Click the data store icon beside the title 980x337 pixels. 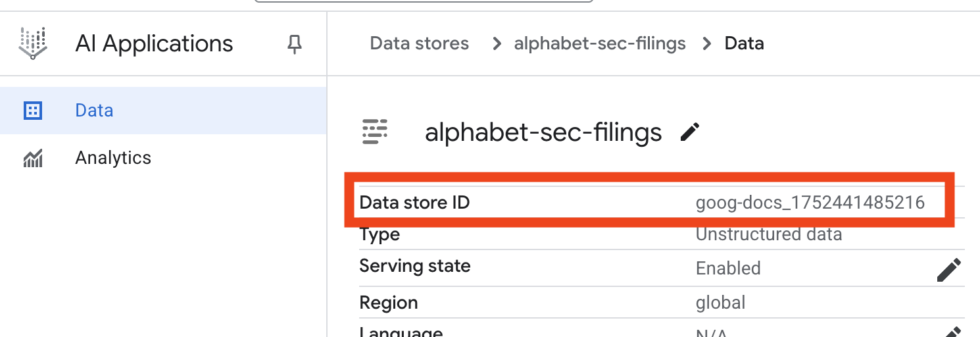375,132
